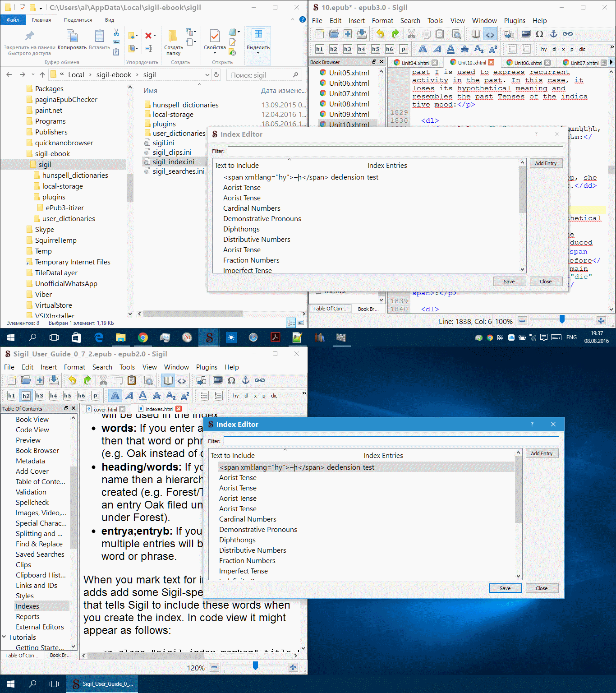Switch to cover.html tab in User Guide Sigil
This screenshot has height=693, width=616.
pos(105,409)
